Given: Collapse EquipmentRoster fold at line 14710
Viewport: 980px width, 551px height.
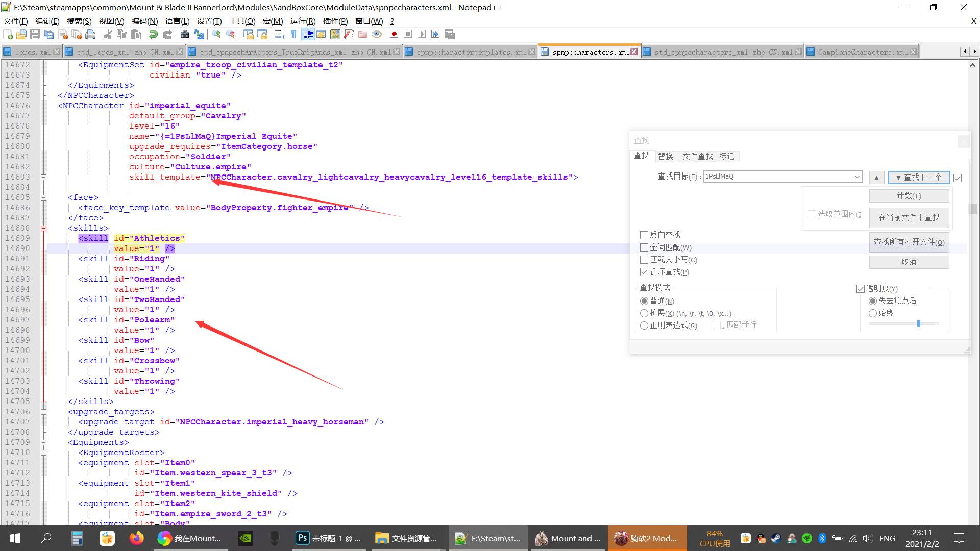Looking at the screenshot, I should pos(44,453).
